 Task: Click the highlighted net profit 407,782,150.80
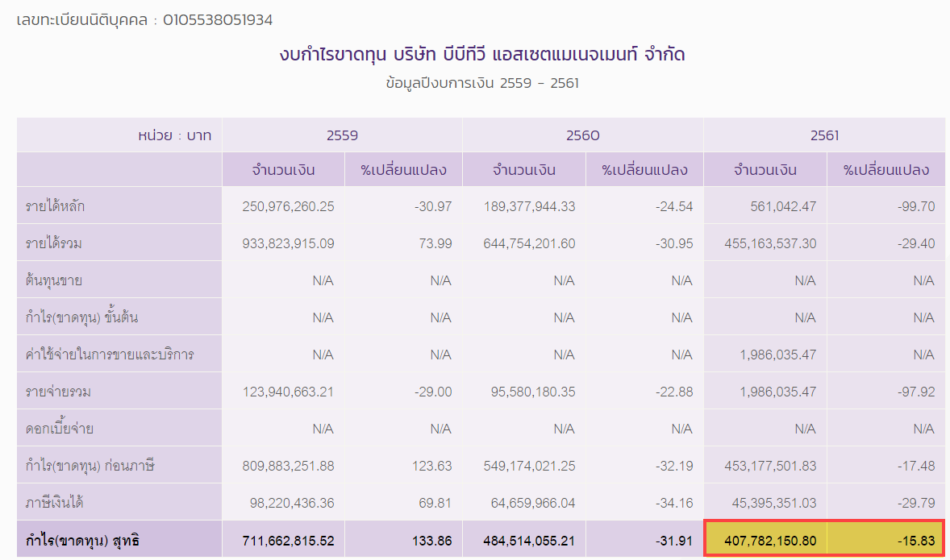771,541
